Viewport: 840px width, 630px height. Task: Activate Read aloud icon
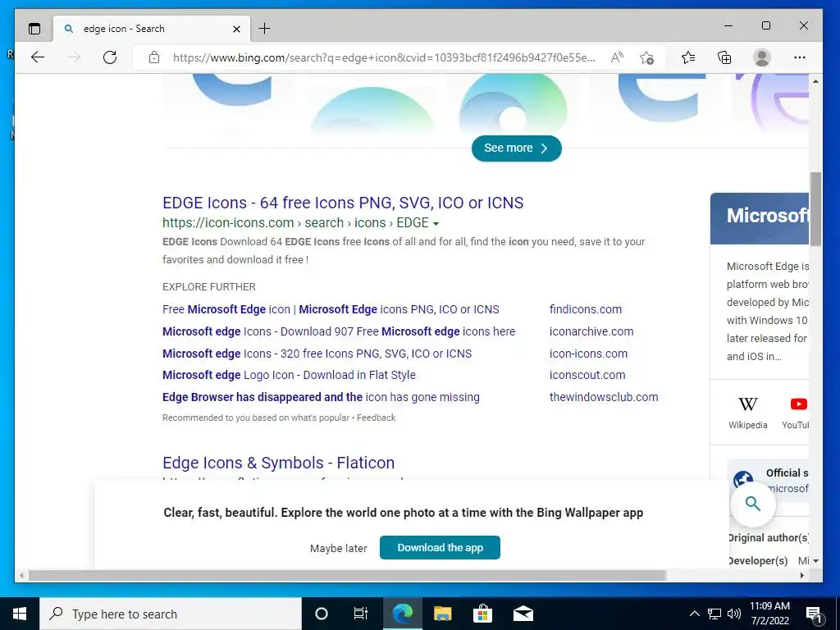coord(617,57)
